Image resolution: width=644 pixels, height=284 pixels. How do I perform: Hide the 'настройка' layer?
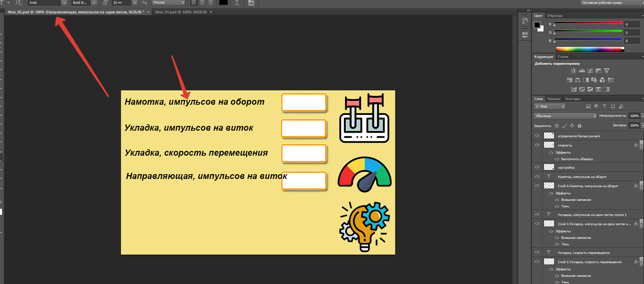(x=537, y=167)
